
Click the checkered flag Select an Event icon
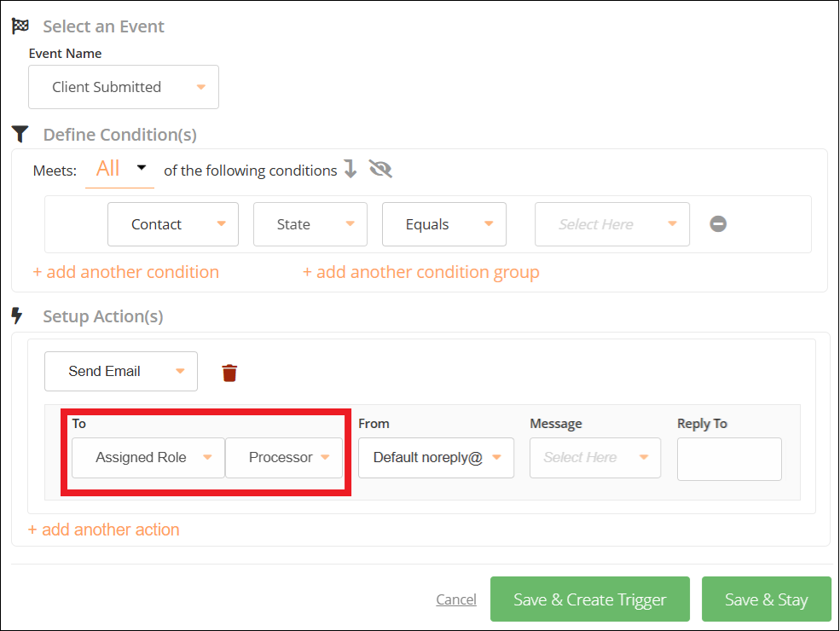point(20,26)
